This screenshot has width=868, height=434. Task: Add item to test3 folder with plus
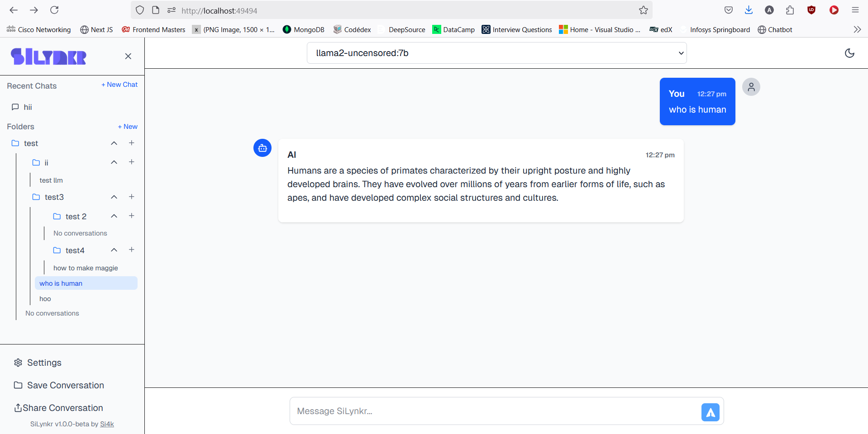pos(132,197)
